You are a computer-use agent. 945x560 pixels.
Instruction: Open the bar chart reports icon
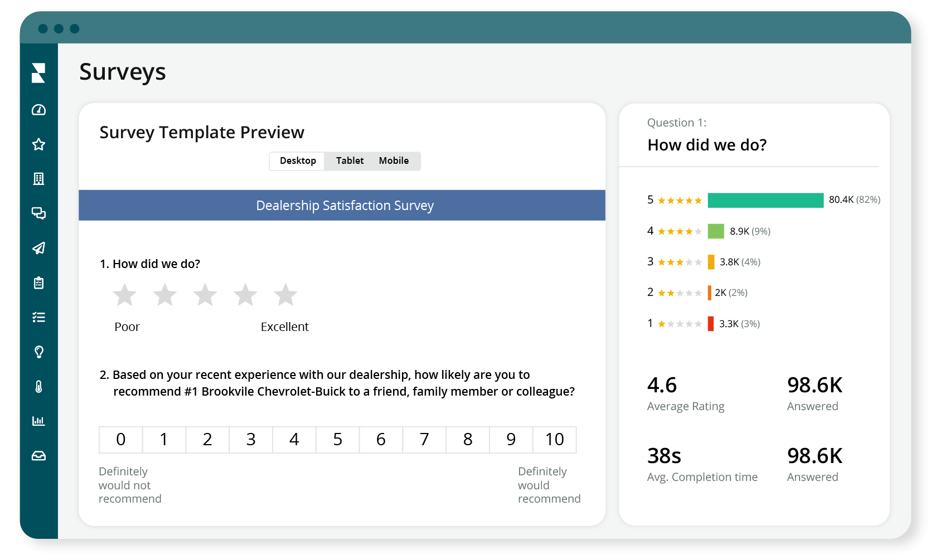click(38, 421)
